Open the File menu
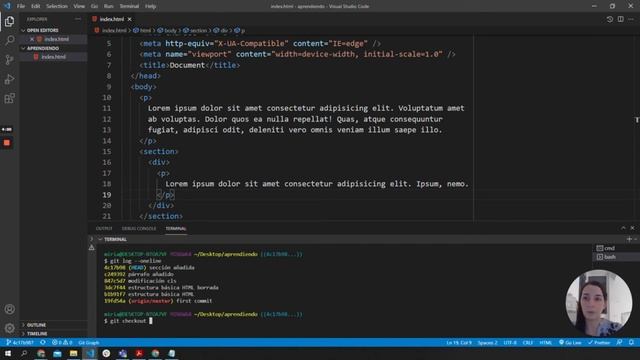 pos(21,6)
